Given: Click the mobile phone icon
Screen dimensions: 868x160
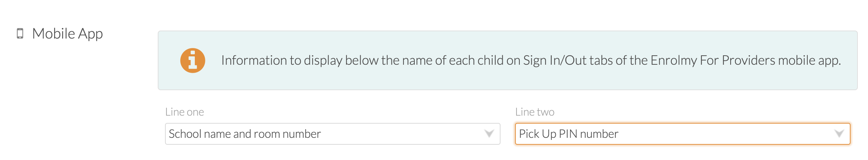Looking at the screenshot, I should pos(20,33).
